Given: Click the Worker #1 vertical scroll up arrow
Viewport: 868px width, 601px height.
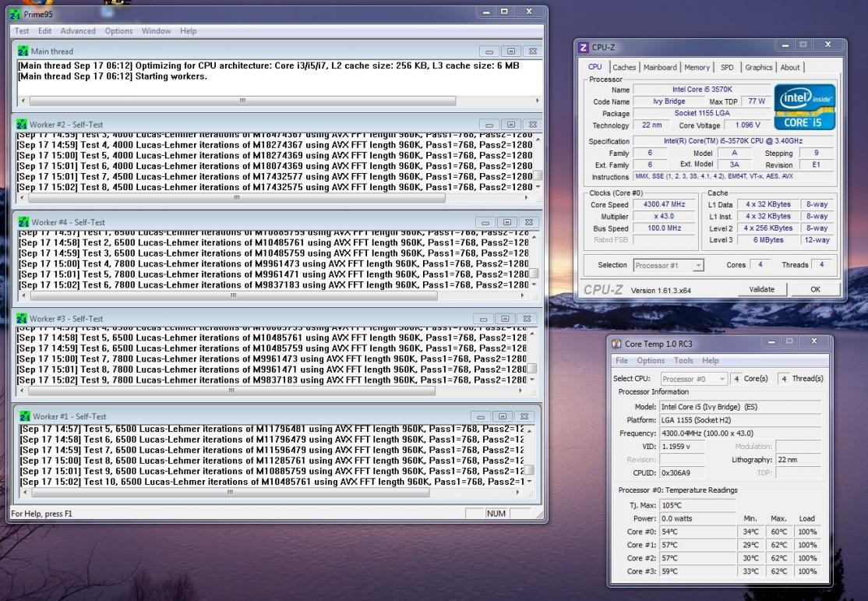Looking at the screenshot, I should tap(530, 430).
